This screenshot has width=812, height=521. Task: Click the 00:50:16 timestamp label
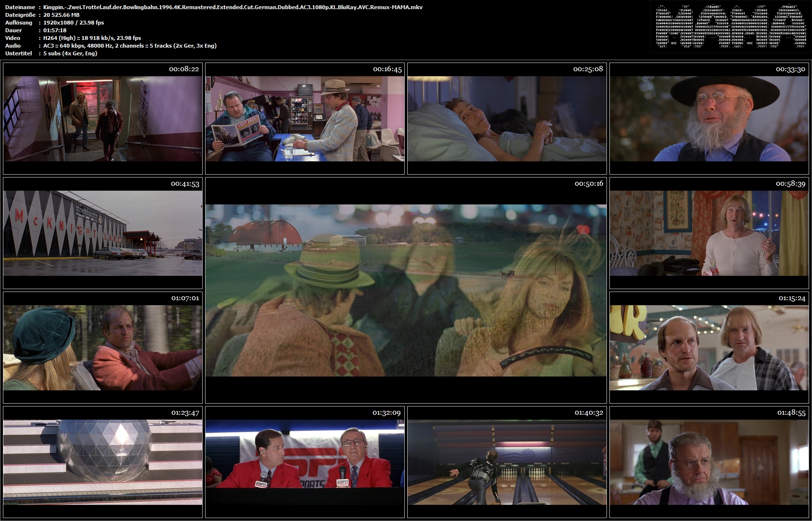(x=589, y=184)
